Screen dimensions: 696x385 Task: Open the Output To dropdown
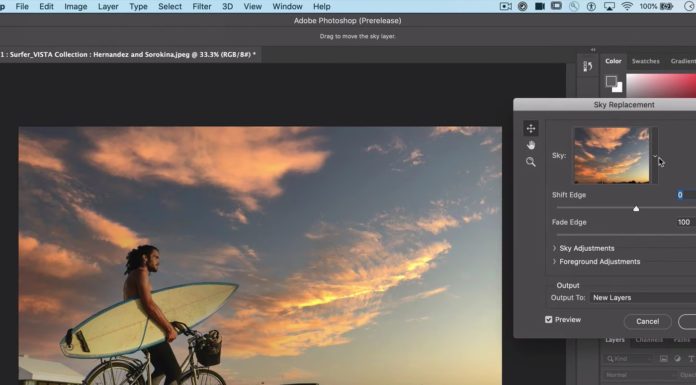point(643,298)
